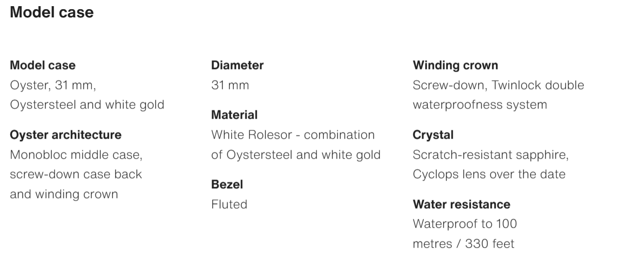
Task: Click the large Model case section title
Action: [52, 13]
